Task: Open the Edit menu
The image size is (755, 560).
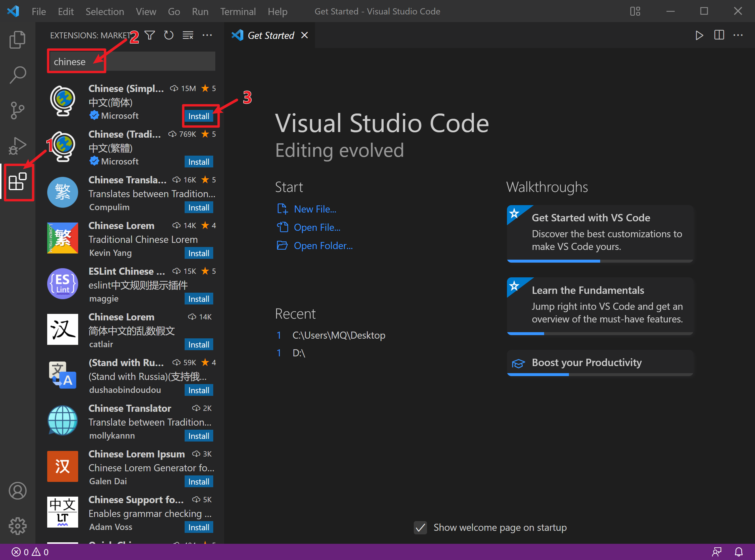Action: pos(66,11)
